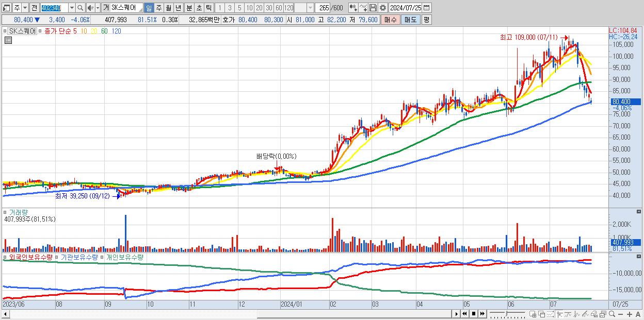The width and height of the screenshot is (644, 320).
Task: Click the stacked chart windows icon
Action: (603, 314)
